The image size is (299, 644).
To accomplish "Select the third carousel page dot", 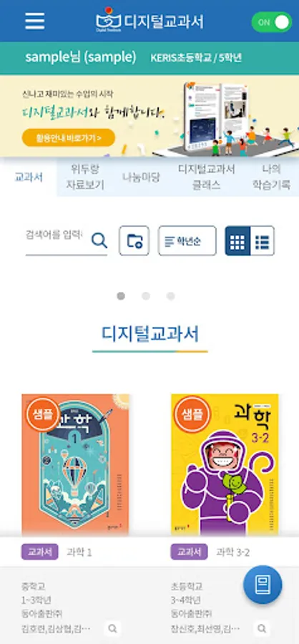I will click(171, 296).
